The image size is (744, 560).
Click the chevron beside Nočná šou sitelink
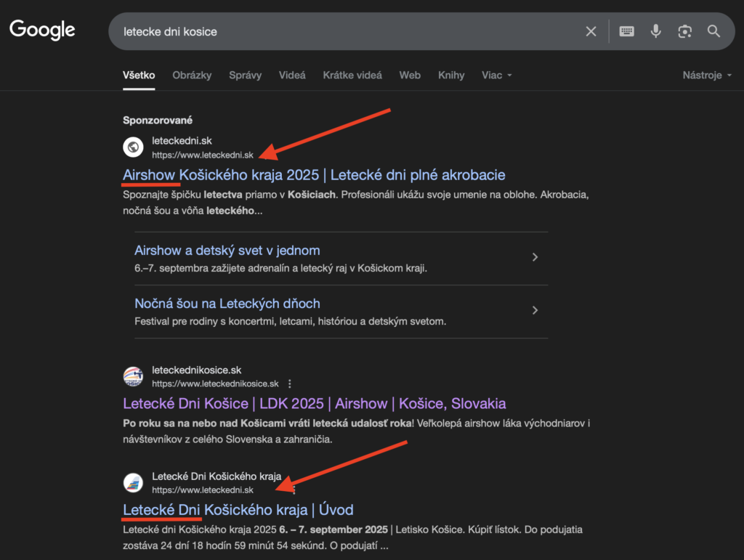coord(535,311)
